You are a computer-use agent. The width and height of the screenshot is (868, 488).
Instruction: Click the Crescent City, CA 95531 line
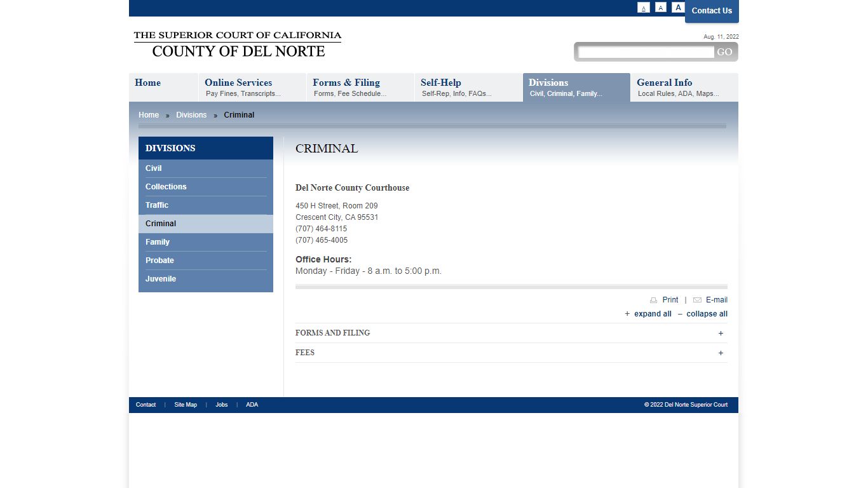click(337, 217)
